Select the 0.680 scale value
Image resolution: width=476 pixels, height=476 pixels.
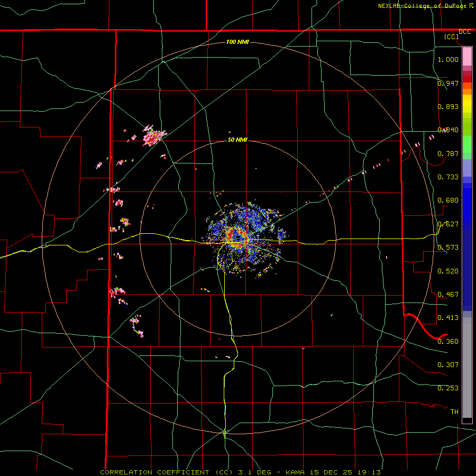[448, 200]
